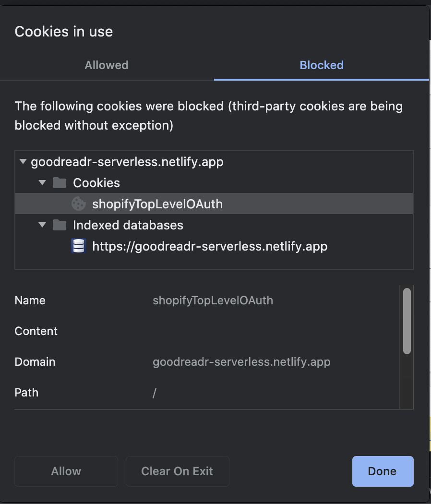Click the folder icon next to Cookies
431x504 pixels.
[60, 182]
